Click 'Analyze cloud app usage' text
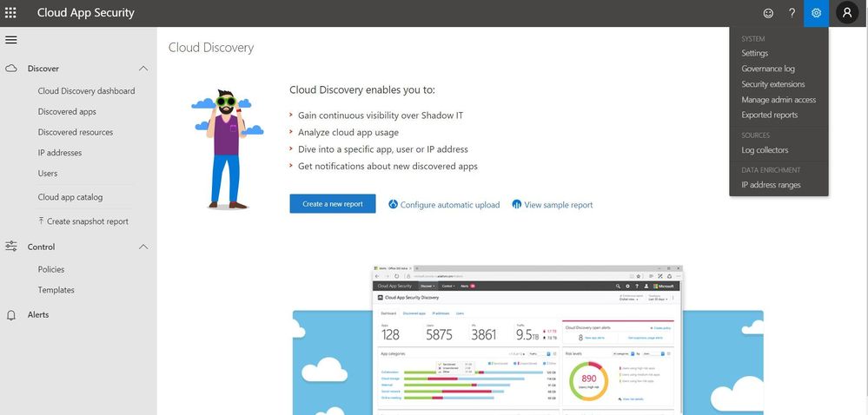868x415 pixels. click(x=348, y=132)
